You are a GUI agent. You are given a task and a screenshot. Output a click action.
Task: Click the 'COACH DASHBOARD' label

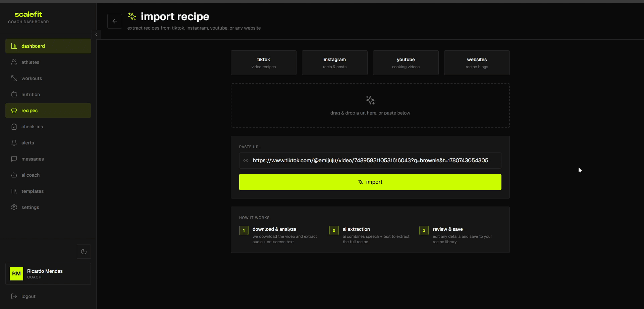coord(29,22)
